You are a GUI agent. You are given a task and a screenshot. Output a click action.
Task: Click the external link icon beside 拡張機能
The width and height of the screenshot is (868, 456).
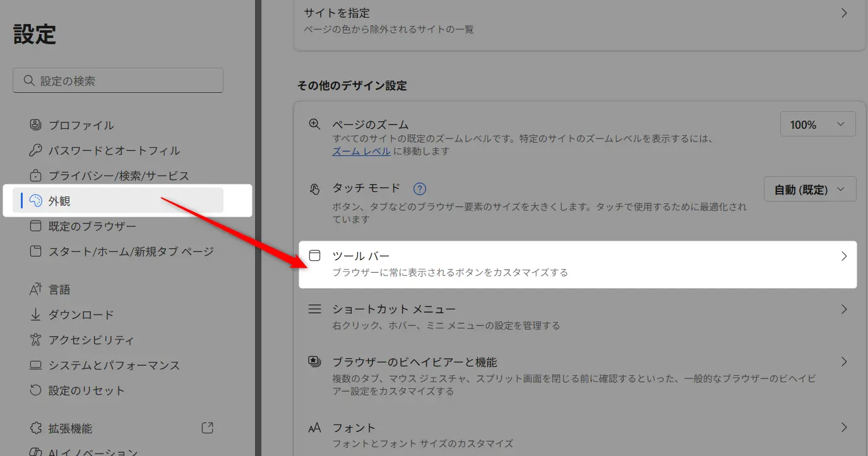click(x=207, y=428)
